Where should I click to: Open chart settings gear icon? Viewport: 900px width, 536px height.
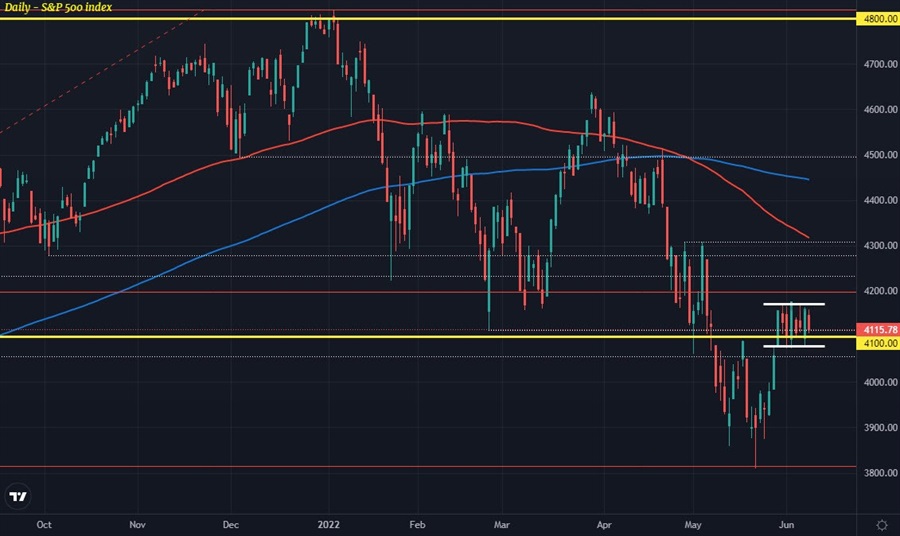tap(882, 525)
